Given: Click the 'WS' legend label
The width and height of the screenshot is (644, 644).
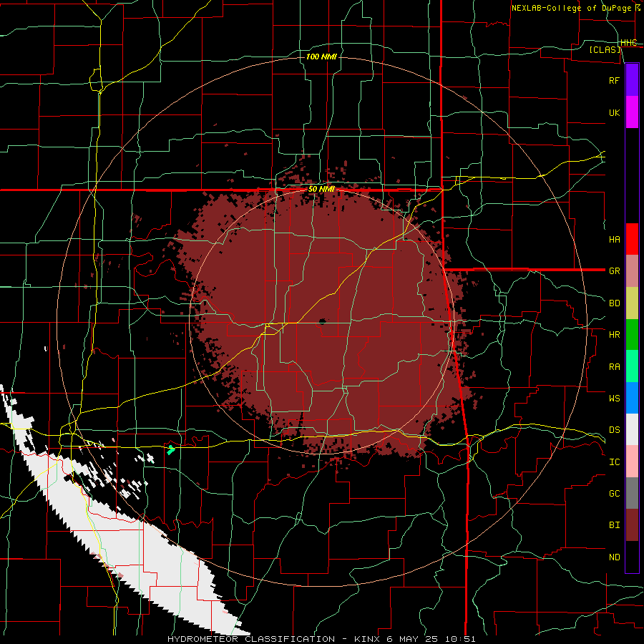Looking at the screenshot, I should click(615, 399).
